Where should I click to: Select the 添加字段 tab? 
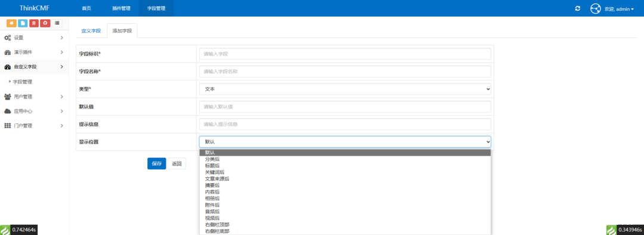click(122, 31)
